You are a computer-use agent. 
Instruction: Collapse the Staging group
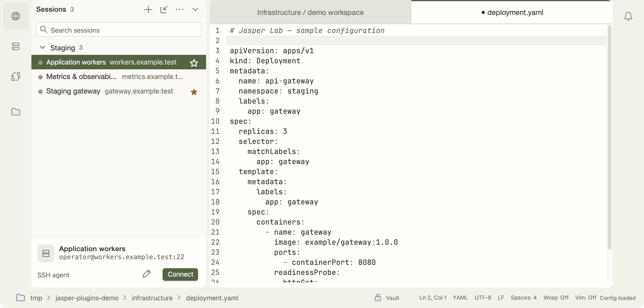click(42, 47)
